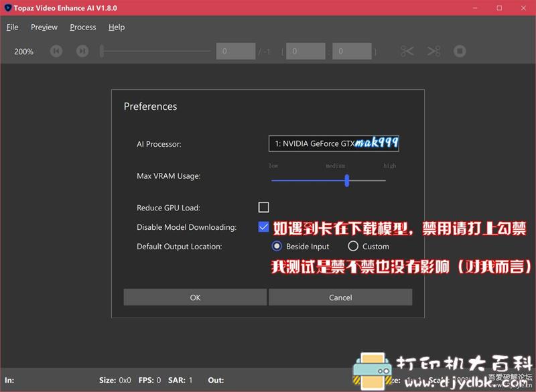Click the stop processing icon

click(x=460, y=52)
